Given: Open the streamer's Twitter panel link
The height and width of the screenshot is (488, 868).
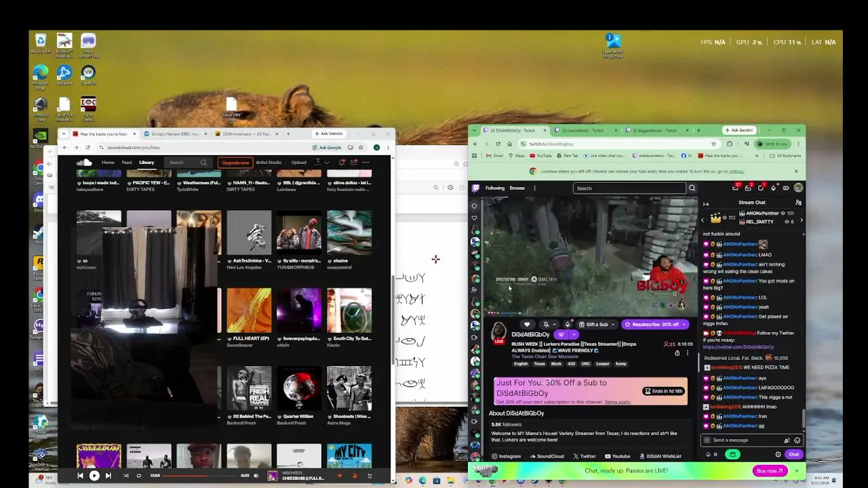Looking at the screenshot, I should coord(584,456).
